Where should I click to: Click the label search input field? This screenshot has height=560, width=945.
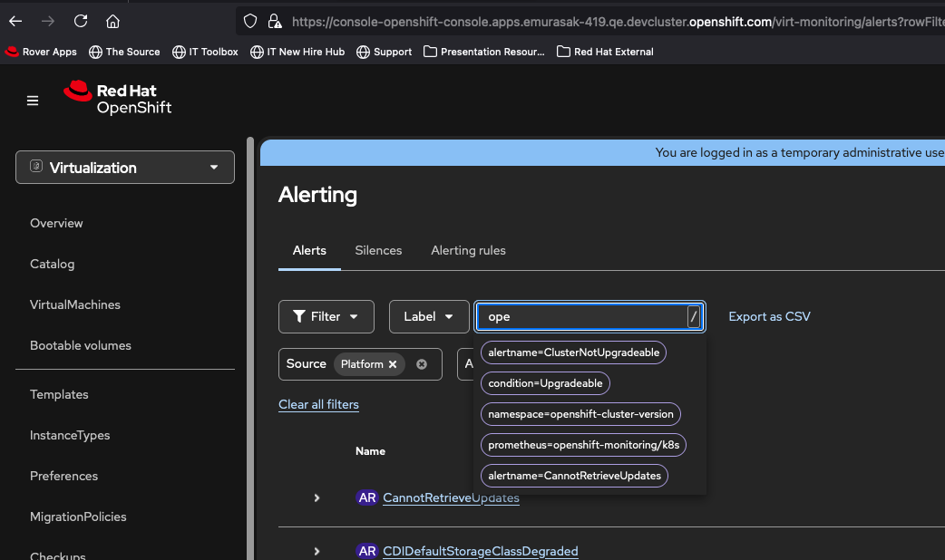click(x=580, y=316)
